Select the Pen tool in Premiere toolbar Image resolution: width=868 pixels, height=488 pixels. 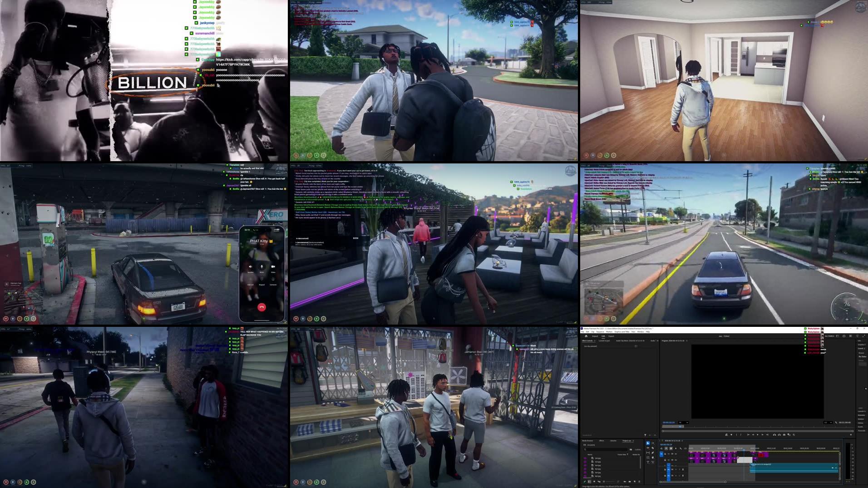pos(653,453)
